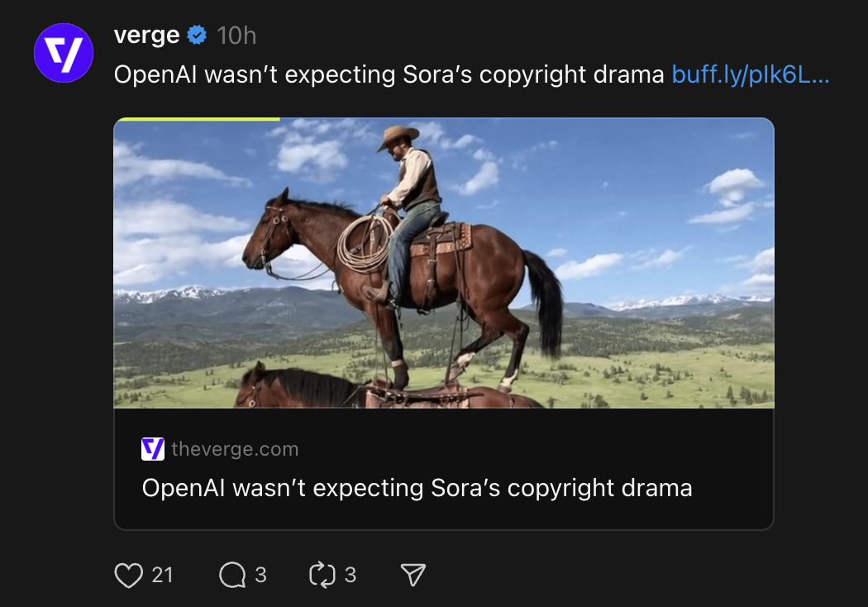Share the post via paper plane icon

pyautogui.click(x=413, y=575)
